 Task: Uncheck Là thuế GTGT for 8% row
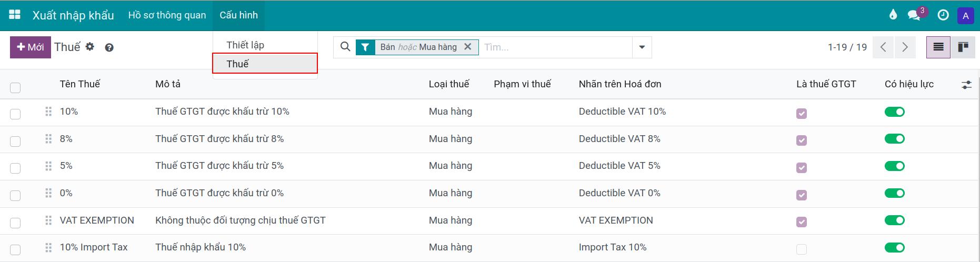pos(802,140)
